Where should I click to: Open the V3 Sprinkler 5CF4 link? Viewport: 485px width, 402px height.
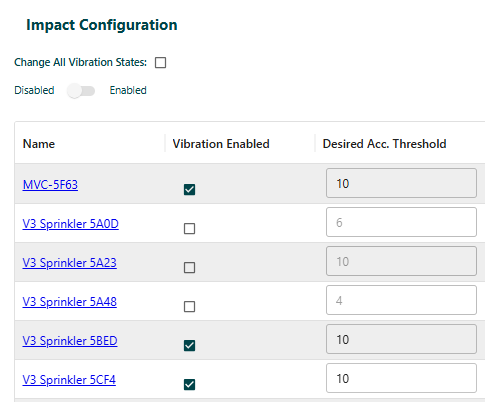click(69, 380)
